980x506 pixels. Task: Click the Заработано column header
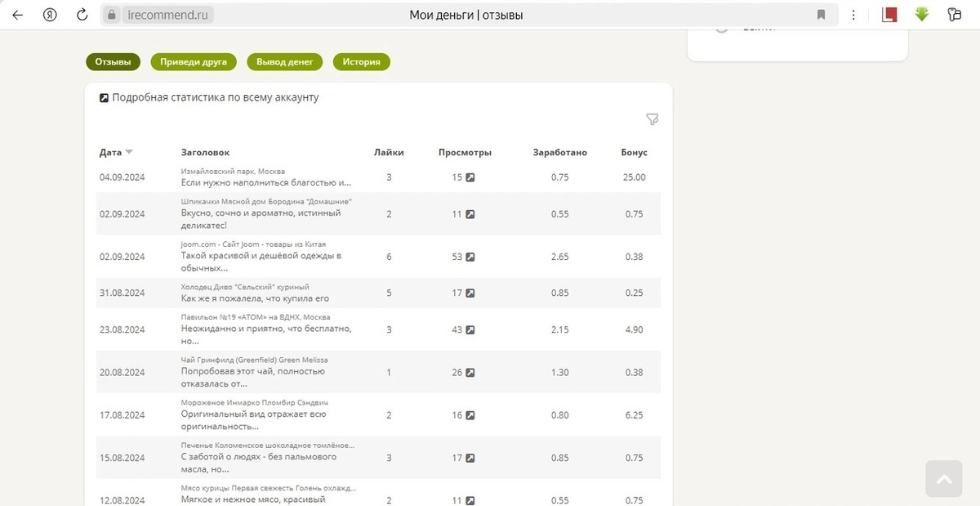(x=559, y=152)
